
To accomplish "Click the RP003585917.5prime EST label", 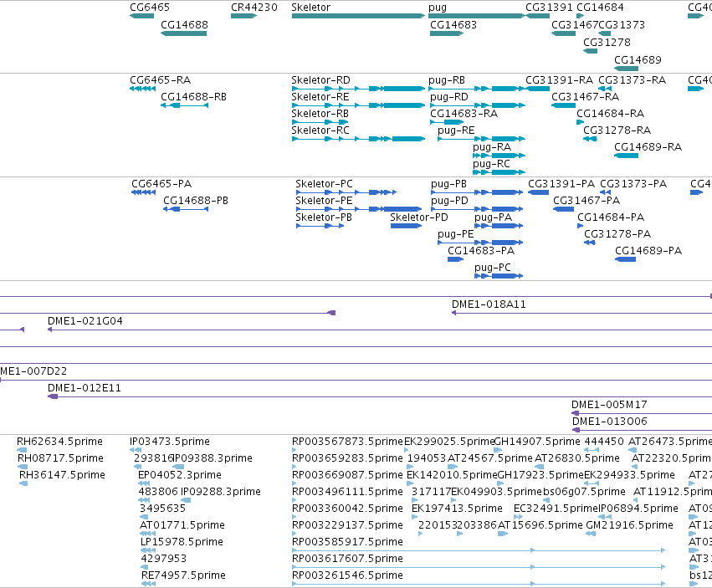I will point(347,542).
